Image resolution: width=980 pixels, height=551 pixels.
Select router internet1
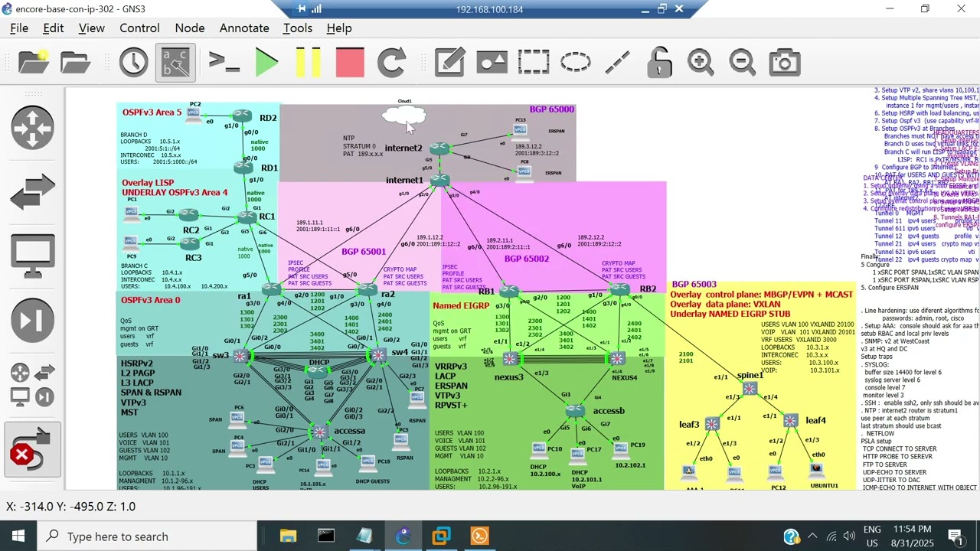tap(440, 180)
